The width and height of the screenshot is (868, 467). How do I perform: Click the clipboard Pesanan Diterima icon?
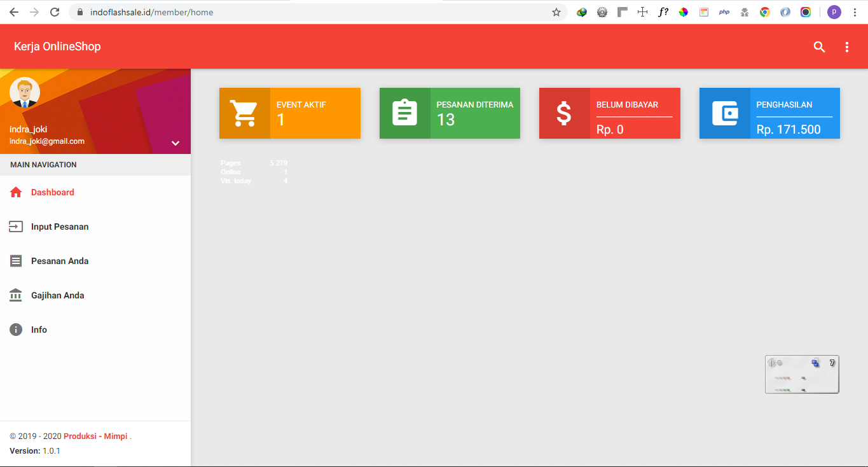pyautogui.click(x=404, y=113)
